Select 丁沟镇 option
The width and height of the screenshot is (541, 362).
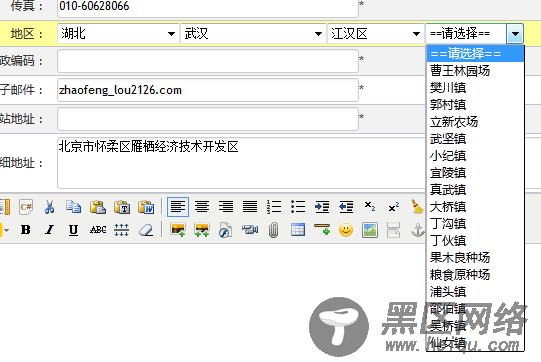[475, 224]
